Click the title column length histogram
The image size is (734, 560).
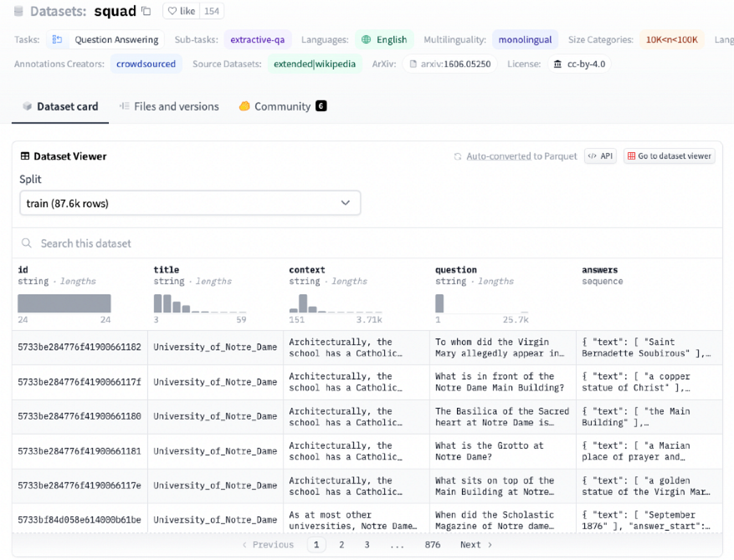pyautogui.click(x=200, y=304)
